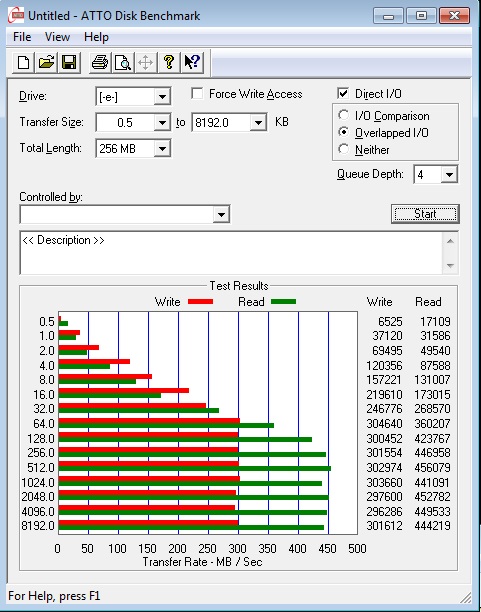Activate the context help arrow icon
481x612 pixels.
pos(192,62)
